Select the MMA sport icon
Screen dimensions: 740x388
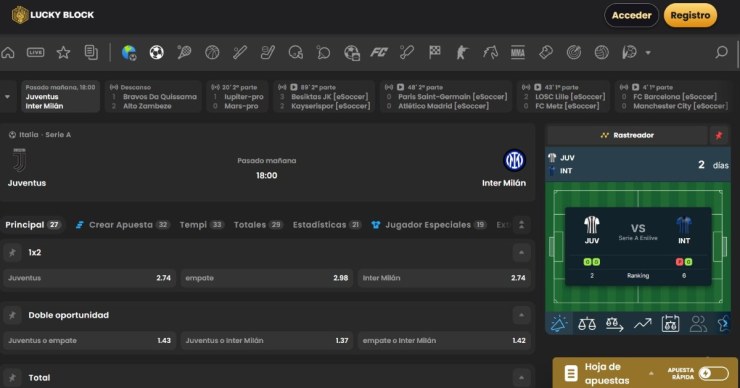pyautogui.click(x=518, y=52)
